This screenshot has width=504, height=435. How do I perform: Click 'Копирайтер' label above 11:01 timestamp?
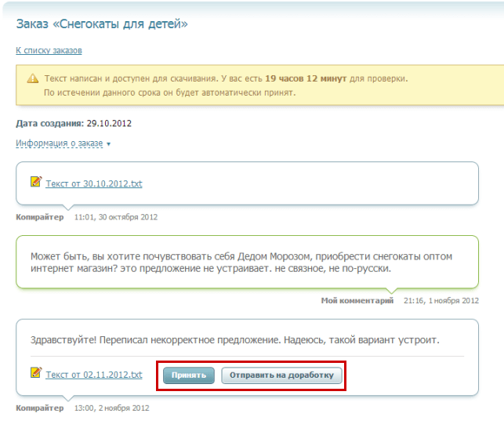pyautogui.click(x=40, y=217)
